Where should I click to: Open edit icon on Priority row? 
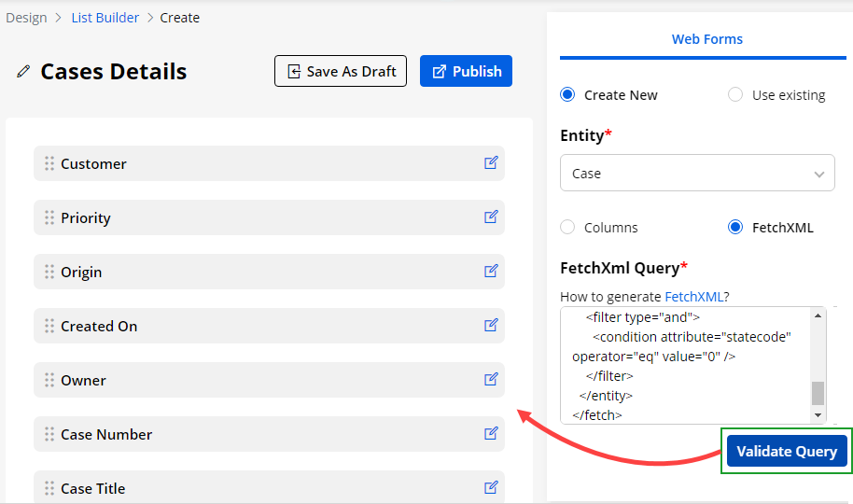[x=491, y=217]
